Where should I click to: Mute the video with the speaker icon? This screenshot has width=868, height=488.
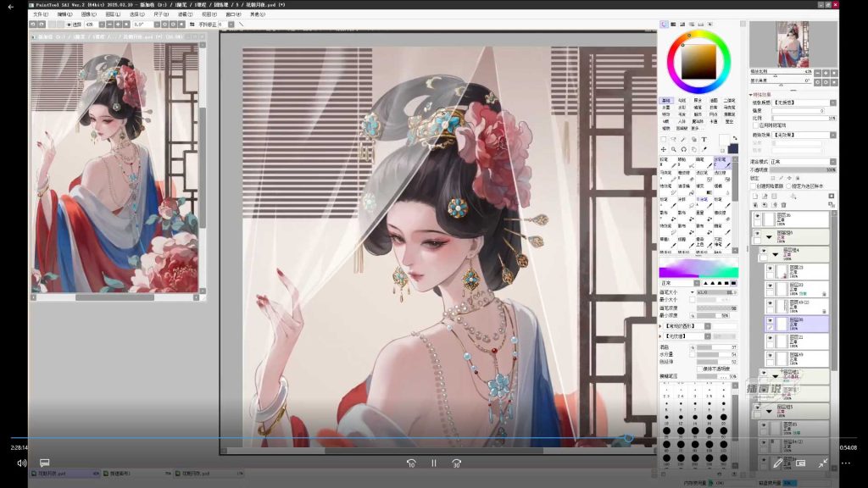tap(21, 463)
